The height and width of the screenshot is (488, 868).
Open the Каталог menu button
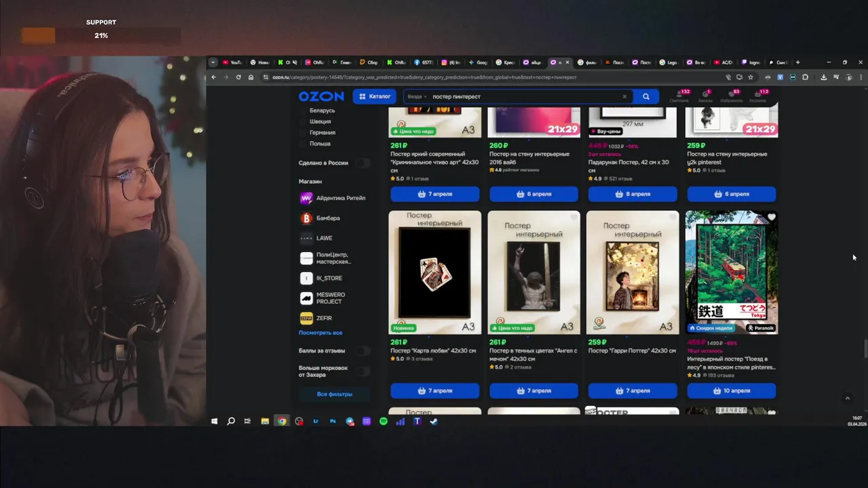pyautogui.click(x=374, y=96)
